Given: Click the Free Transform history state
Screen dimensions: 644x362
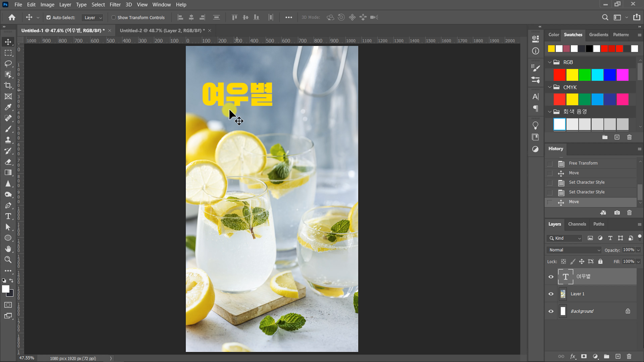Looking at the screenshot, I should [x=583, y=163].
